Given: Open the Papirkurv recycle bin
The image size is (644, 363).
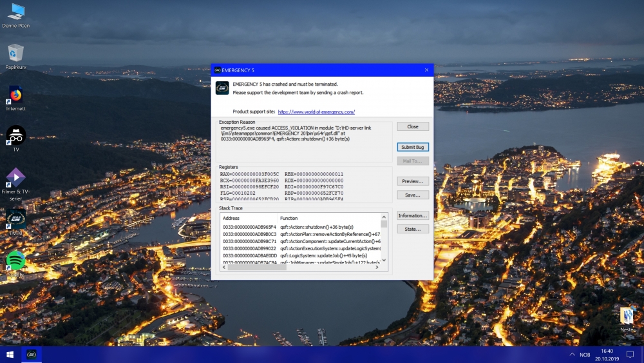Looking at the screenshot, I should 16,57.
